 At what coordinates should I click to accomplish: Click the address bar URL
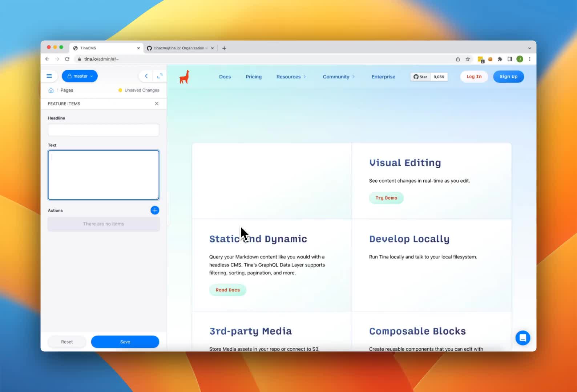tap(101, 59)
